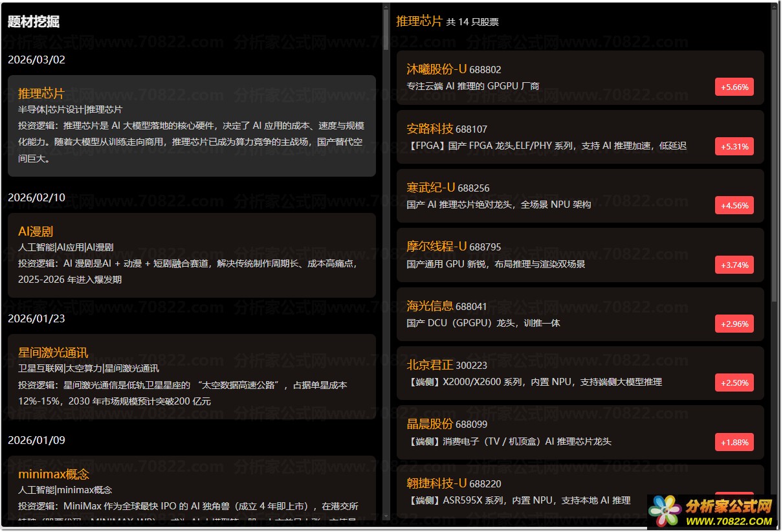
Task: Select stock 海光信息 688041
Action: point(580,314)
